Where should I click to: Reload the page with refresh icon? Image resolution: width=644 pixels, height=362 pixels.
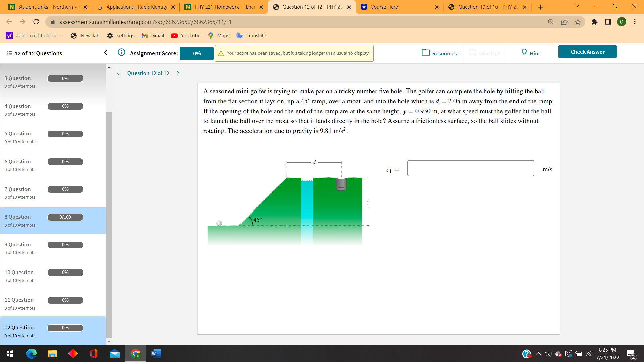tap(36, 22)
